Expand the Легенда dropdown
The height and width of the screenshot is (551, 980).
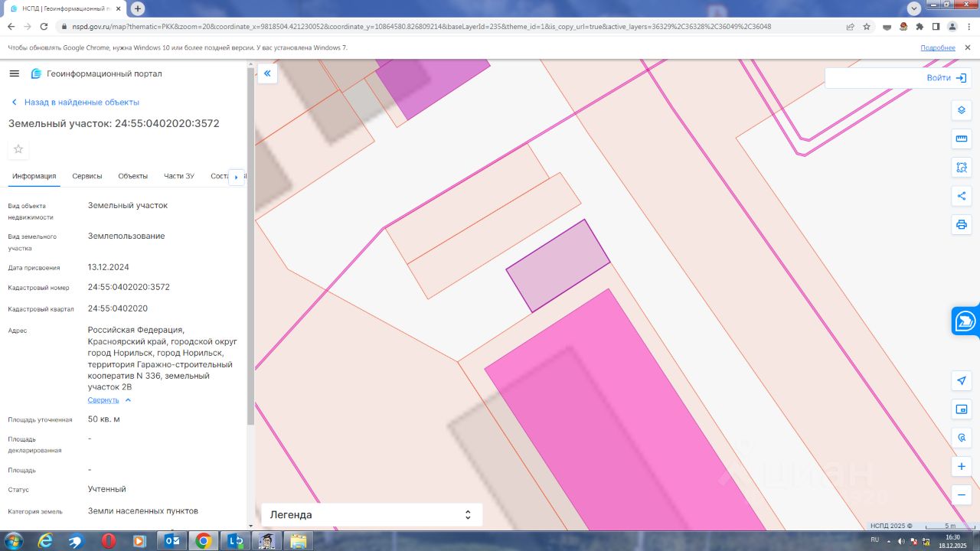pos(371,515)
